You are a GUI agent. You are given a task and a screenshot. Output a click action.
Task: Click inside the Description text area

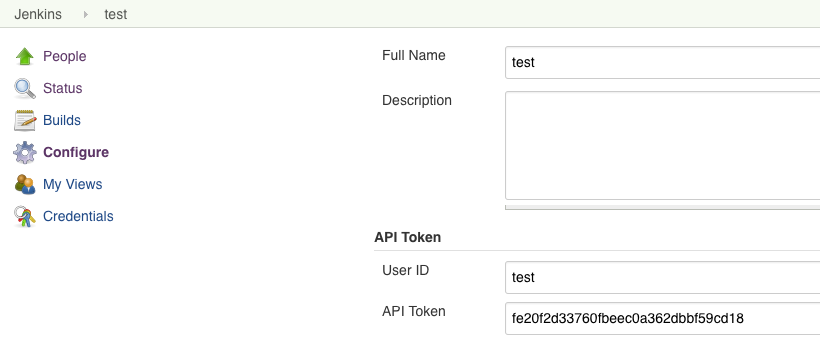click(x=662, y=145)
